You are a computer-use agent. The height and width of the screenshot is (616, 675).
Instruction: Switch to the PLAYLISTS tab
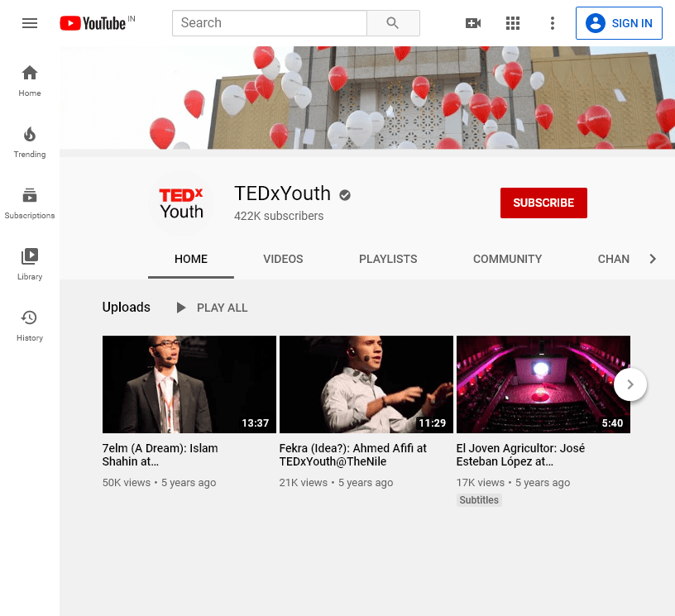(x=388, y=259)
